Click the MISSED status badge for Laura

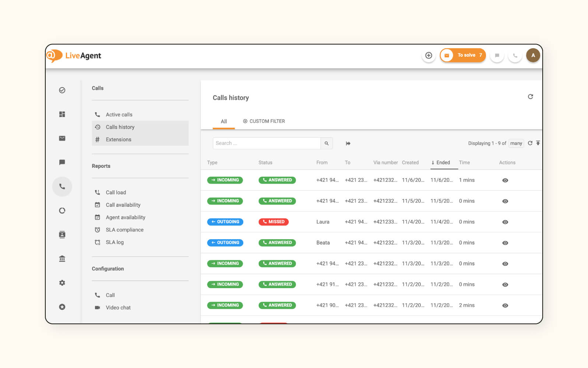(273, 222)
